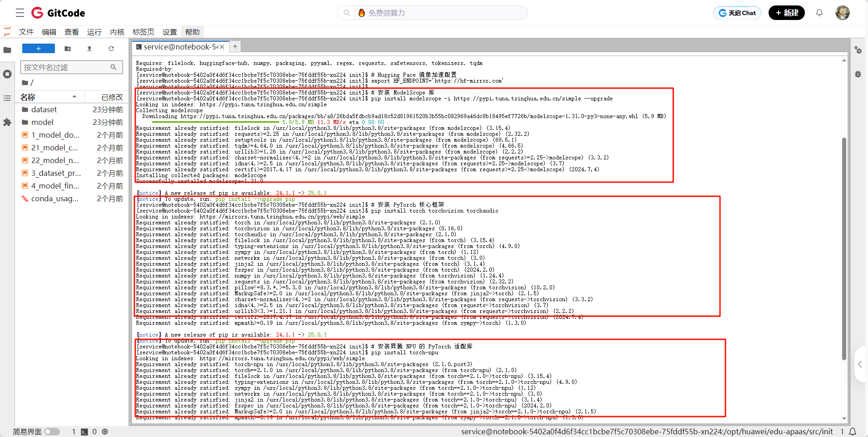Click the kernel settings icon in status bar
The width and height of the screenshot is (868, 437).
pos(105,432)
